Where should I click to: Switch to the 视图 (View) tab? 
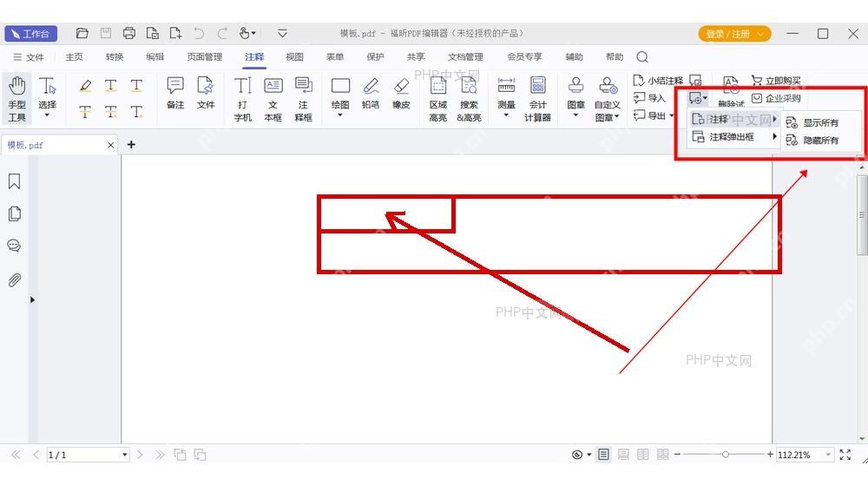(294, 57)
